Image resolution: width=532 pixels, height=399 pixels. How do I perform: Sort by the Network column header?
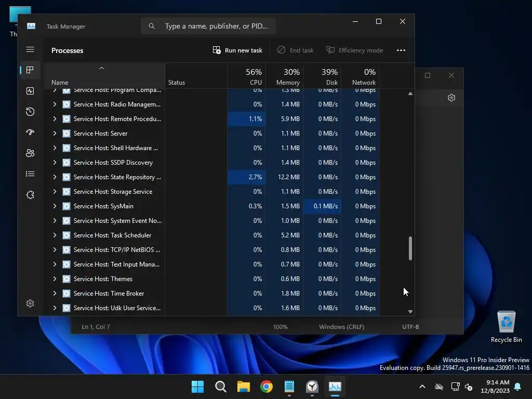[361, 76]
